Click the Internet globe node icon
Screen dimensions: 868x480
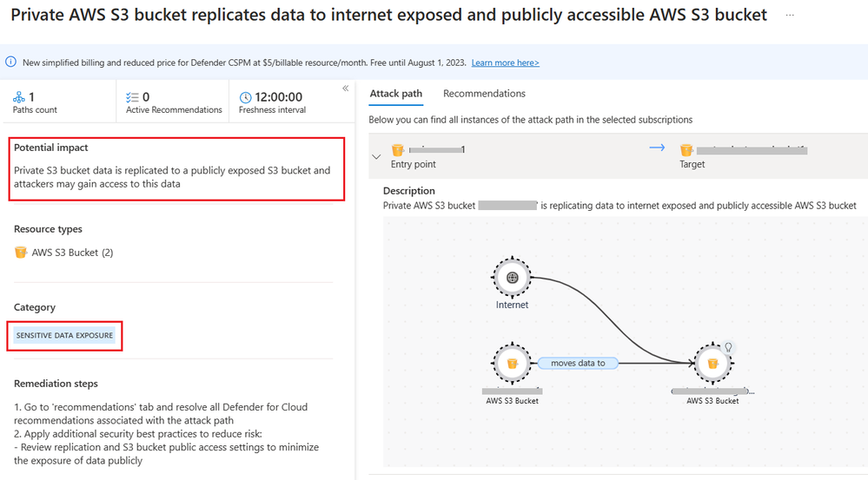pos(512,278)
